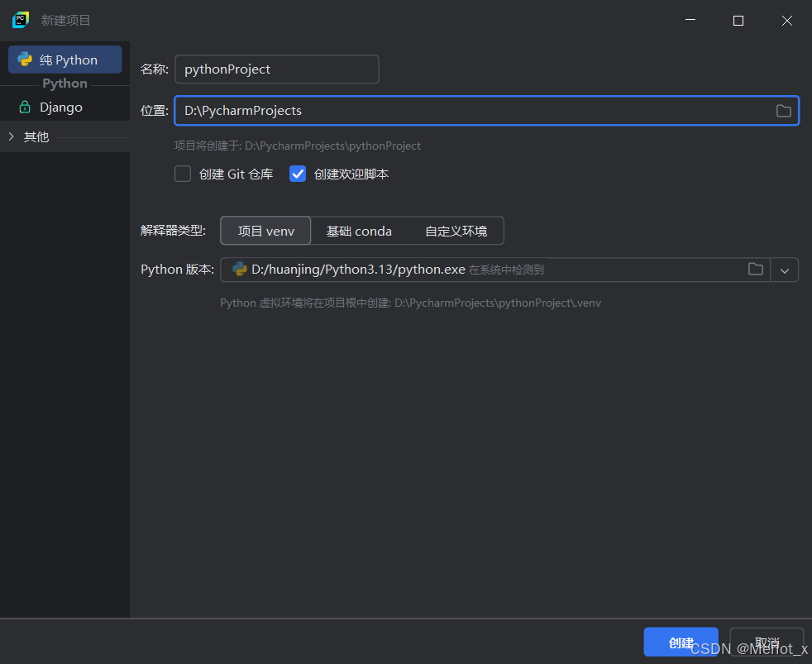Screen dimensions: 812x664
Task: Click the 名称 project name field
Action: tap(276, 69)
